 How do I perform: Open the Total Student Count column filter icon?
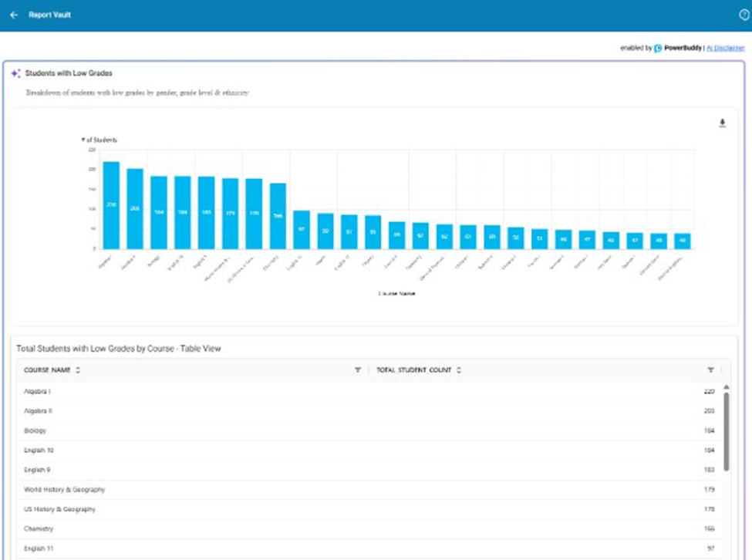[710, 370]
